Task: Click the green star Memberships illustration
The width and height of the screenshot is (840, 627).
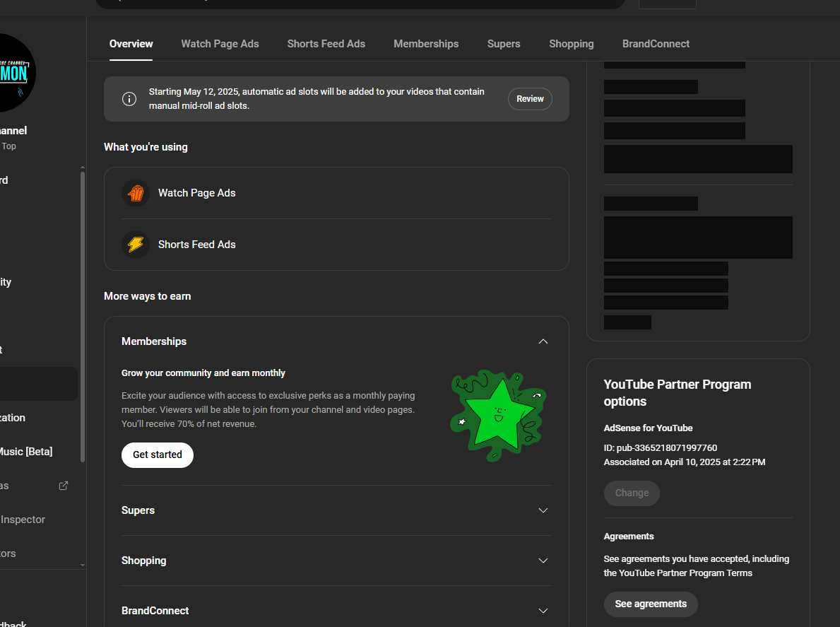Action: 498,416
